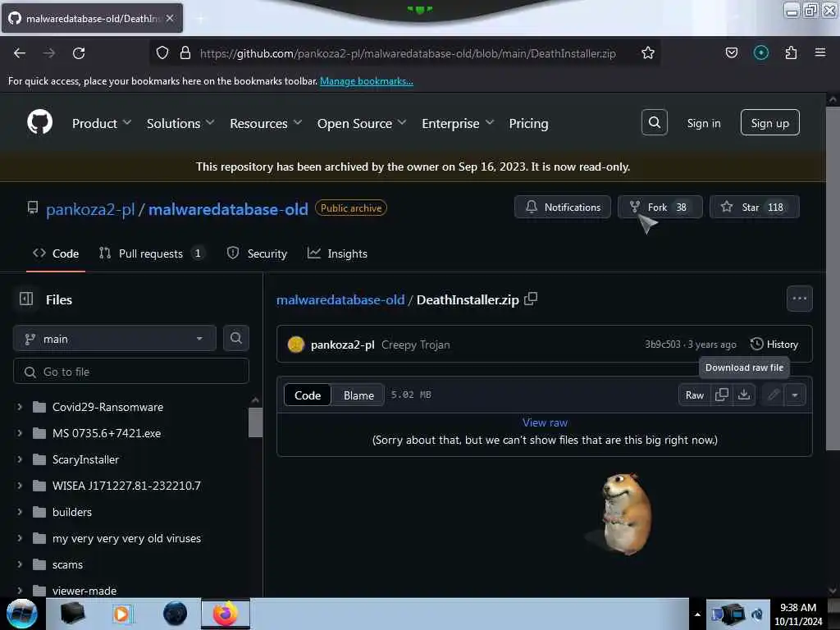Open Manage bookmarks link
The height and width of the screenshot is (630, 840).
(x=367, y=81)
